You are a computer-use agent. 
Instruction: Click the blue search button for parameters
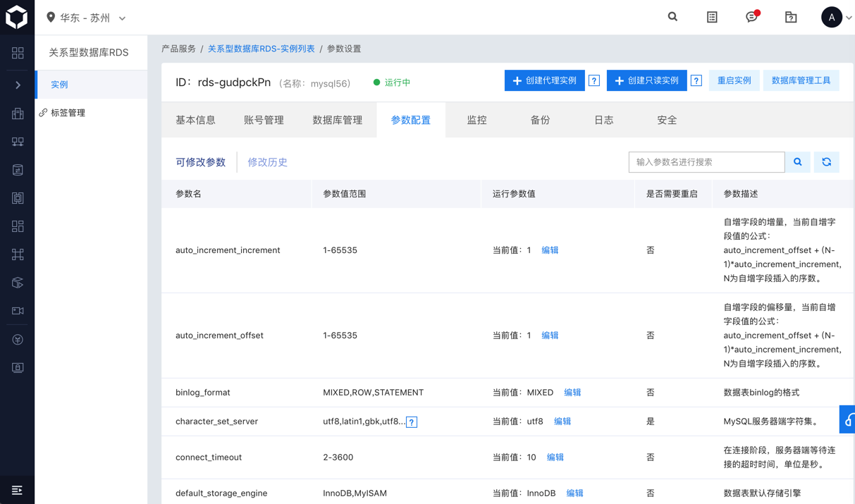(798, 162)
